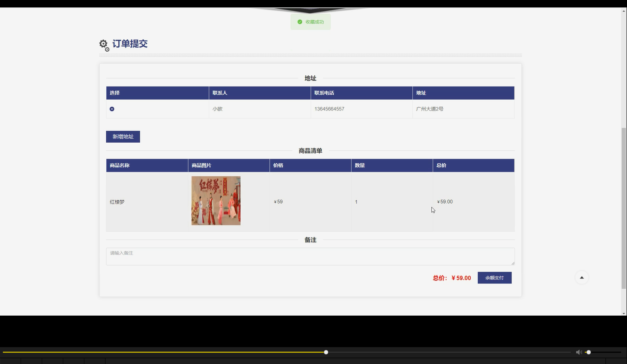Click the scrollbar down arrow

(624, 313)
